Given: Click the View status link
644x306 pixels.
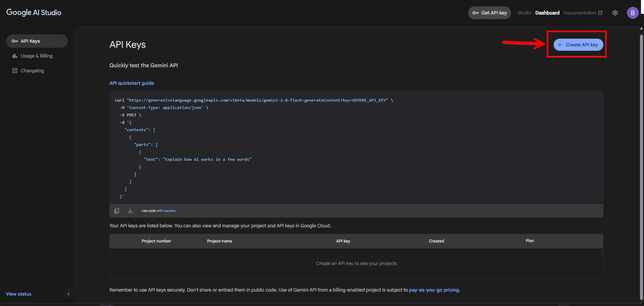Looking at the screenshot, I should tap(18, 294).
